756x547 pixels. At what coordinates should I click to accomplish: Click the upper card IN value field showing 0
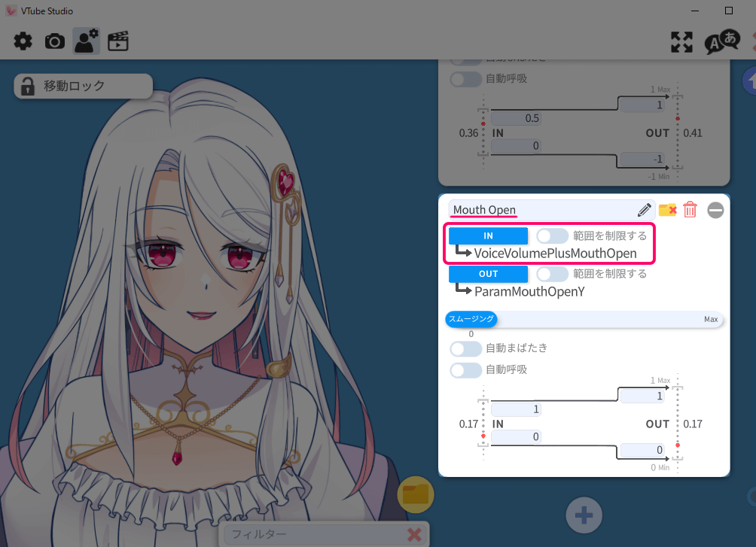coord(516,146)
